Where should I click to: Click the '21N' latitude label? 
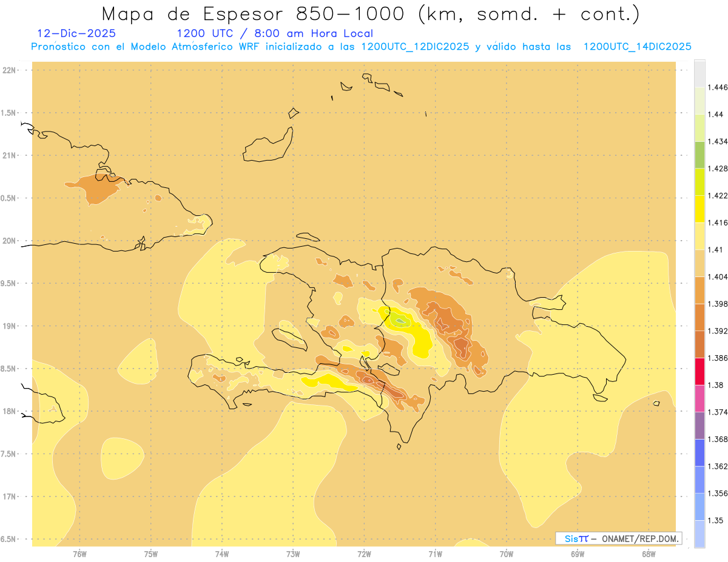coord(8,156)
